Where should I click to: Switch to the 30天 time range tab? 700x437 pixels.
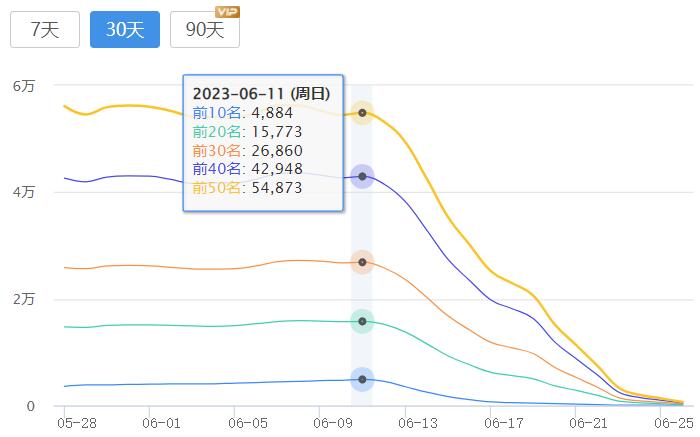[125, 29]
